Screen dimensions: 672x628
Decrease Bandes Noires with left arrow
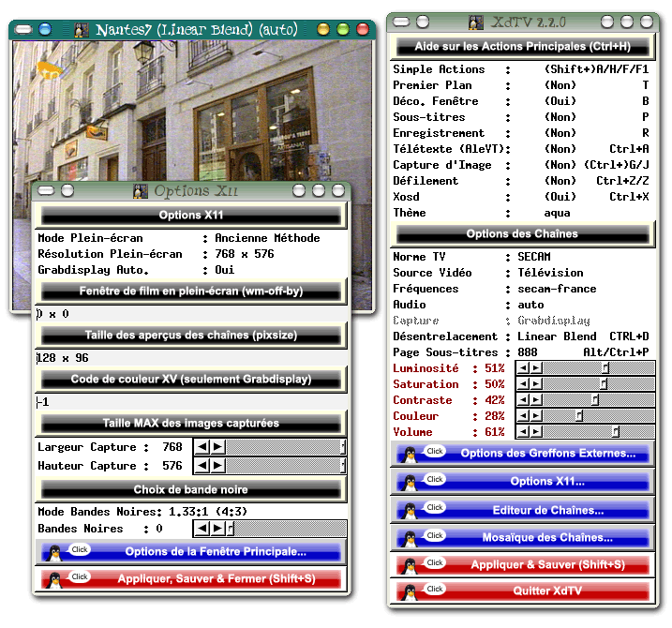tap(202, 529)
